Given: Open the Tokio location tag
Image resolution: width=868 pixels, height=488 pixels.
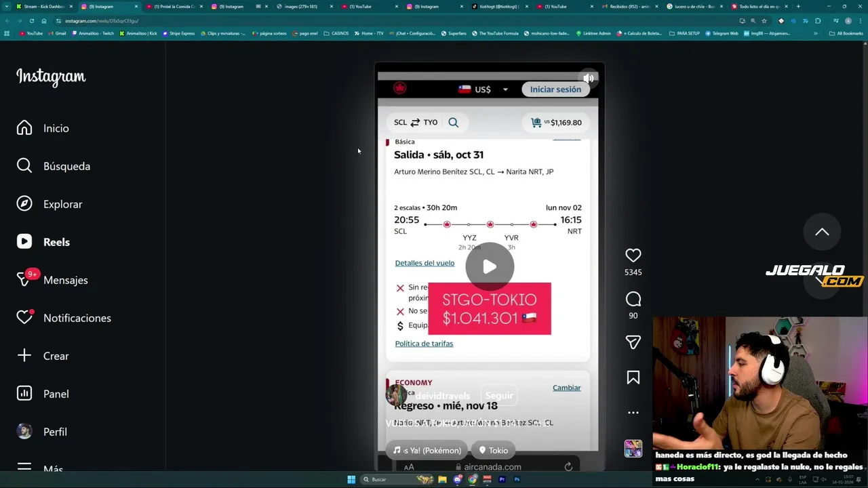Looking at the screenshot, I should tap(493, 450).
